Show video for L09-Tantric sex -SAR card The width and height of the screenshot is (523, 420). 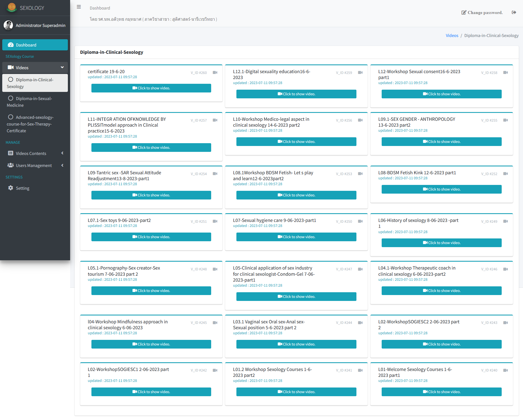(x=151, y=195)
